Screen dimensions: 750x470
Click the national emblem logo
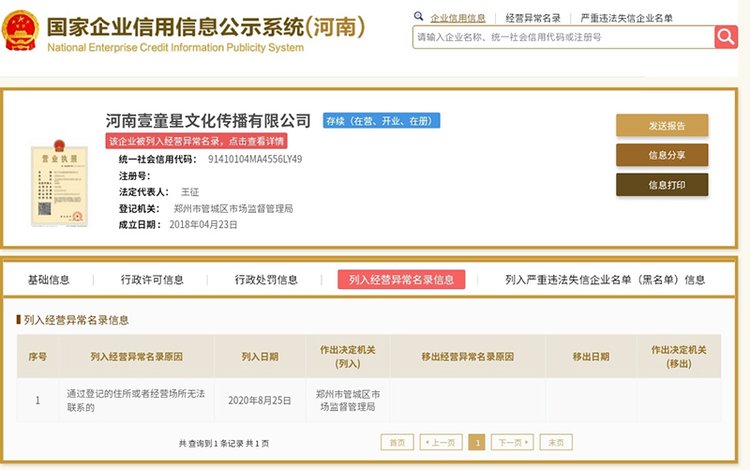tap(20, 31)
